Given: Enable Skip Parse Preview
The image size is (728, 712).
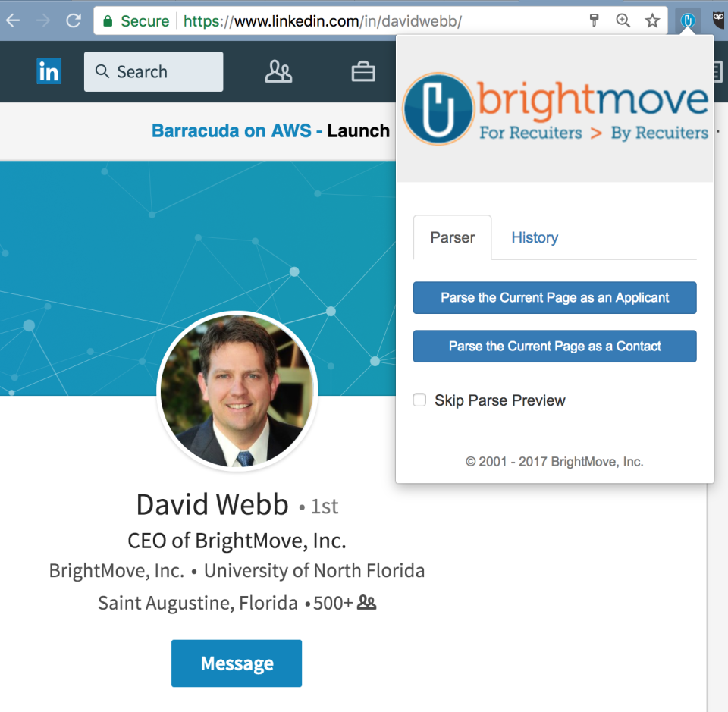Looking at the screenshot, I should [419, 400].
